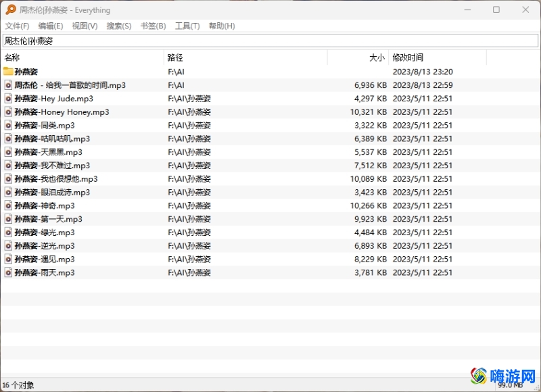Click the mp3 icon beside 孙燕姿-我不难过.mp3
The image size is (541, 392).
pyautogui.click(x=8, y=166)
